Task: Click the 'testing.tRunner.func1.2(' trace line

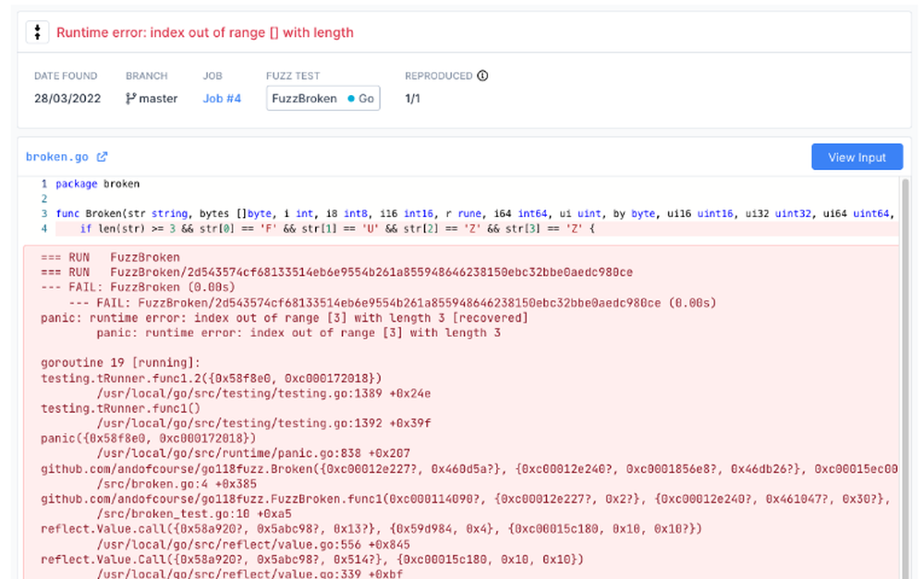Action: tap(211, 378)
